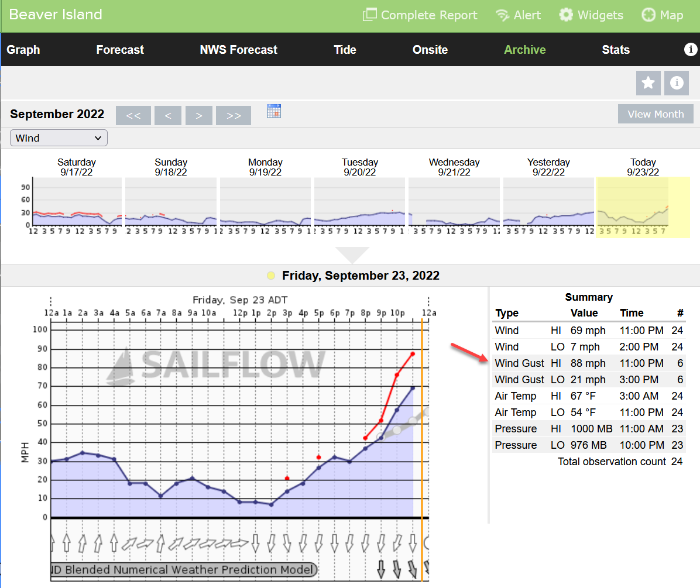Click the Time column header in Summary

pos(632,313)
